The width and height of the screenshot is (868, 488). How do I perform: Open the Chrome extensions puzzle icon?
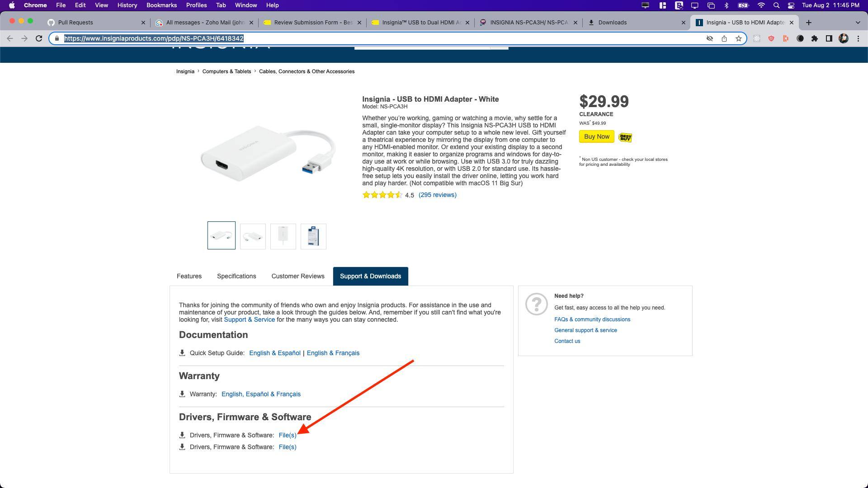(814, 38)
